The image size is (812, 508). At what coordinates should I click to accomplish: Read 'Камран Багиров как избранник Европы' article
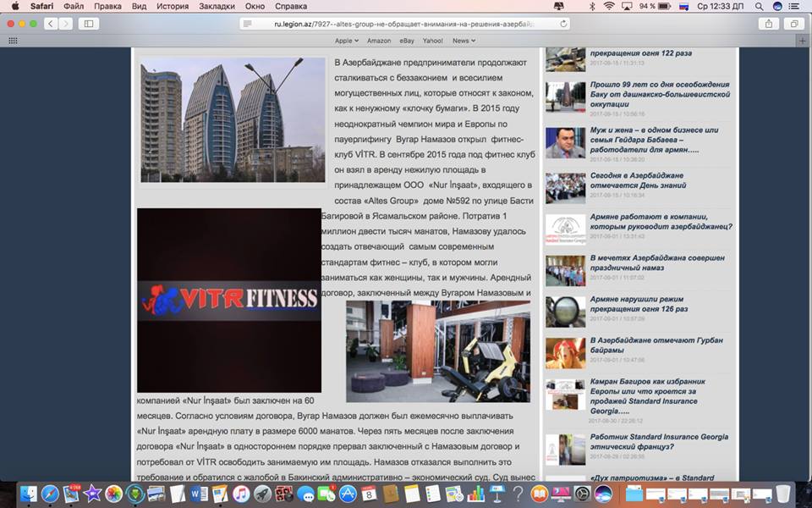point(647,396)
